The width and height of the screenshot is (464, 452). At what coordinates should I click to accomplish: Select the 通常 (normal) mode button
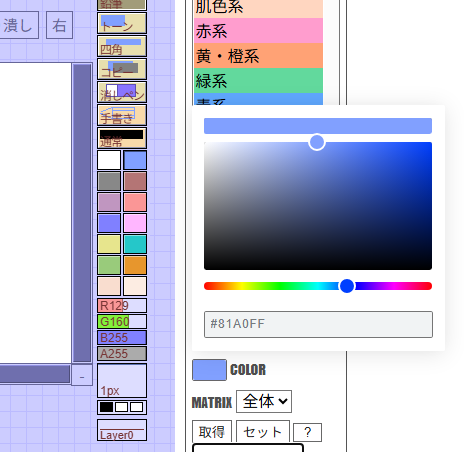(122, 138)
